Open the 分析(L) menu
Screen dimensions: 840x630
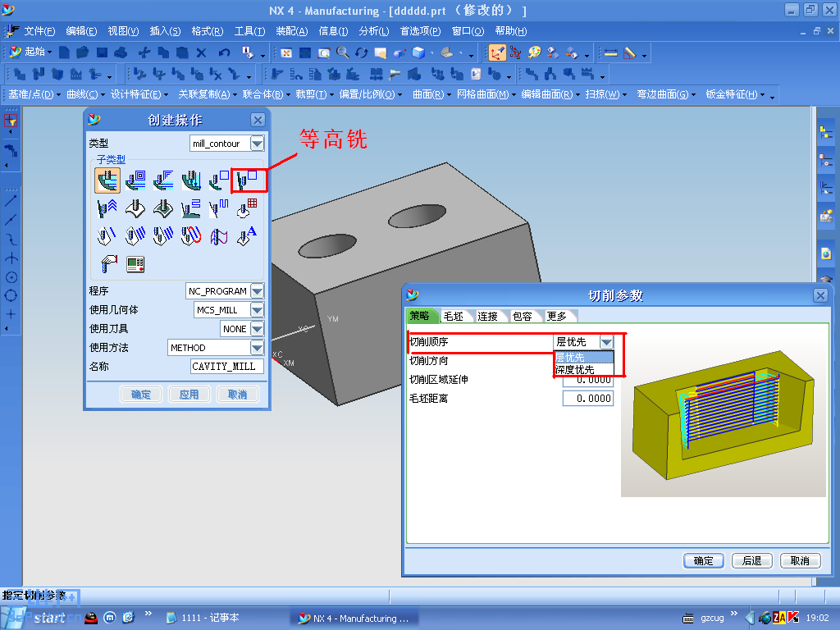pos(374,31)
